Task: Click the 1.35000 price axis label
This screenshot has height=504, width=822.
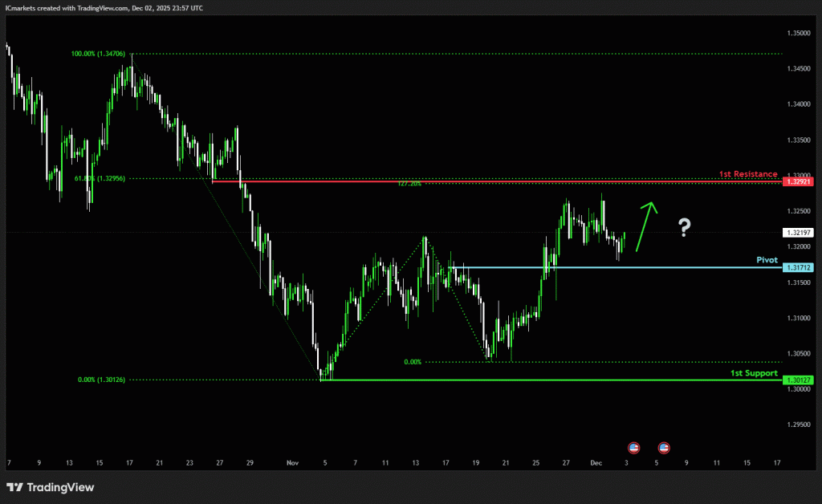Action: 798,33
